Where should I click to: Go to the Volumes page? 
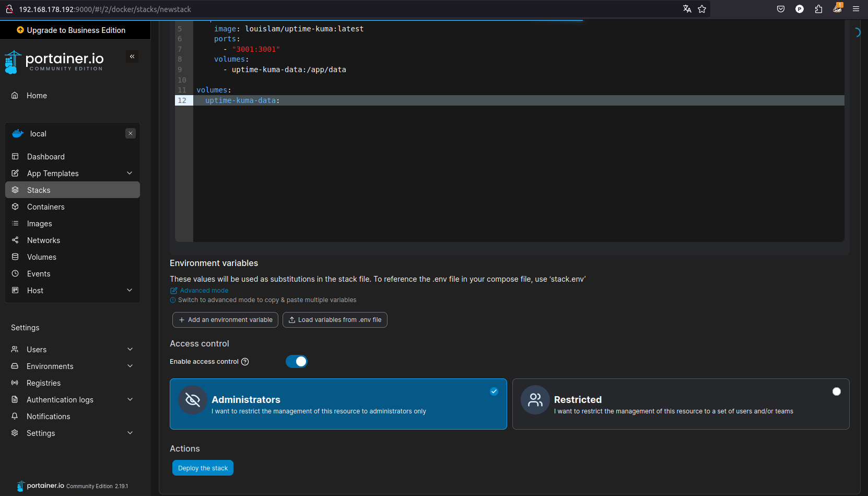[42, 257]
